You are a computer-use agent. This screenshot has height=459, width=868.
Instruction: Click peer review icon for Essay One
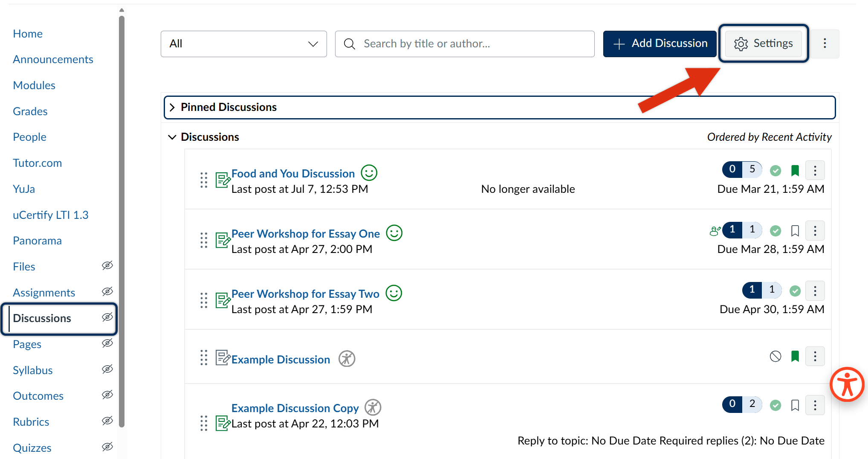tap(715, 231)
